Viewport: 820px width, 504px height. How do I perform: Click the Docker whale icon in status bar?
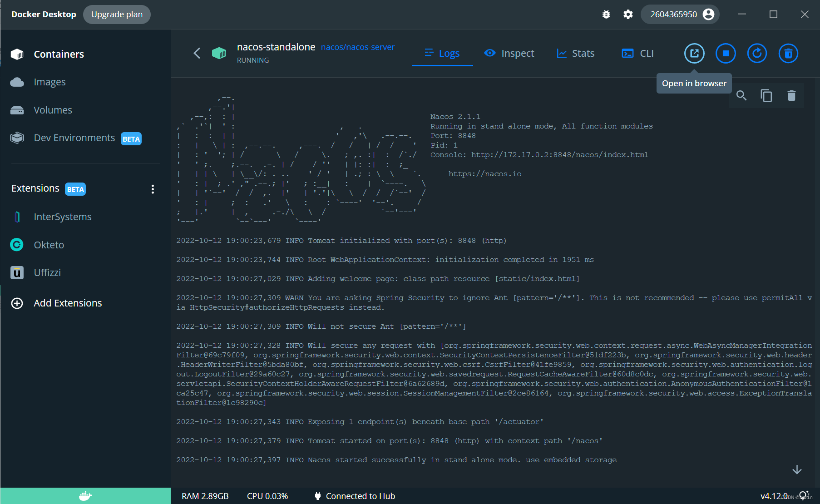tap(85, 496)
